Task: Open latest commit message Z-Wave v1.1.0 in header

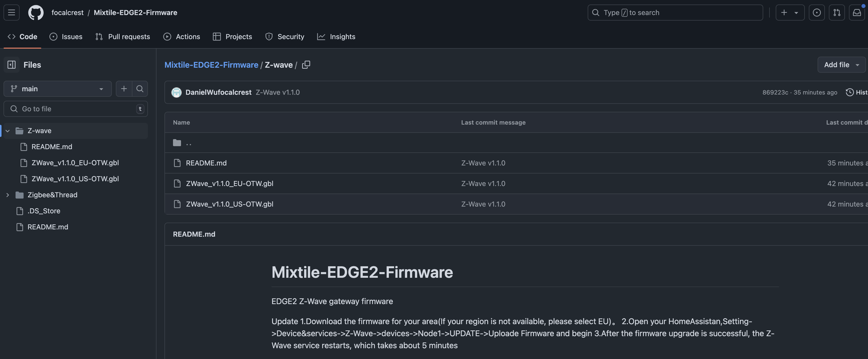Action: [277, 92]
